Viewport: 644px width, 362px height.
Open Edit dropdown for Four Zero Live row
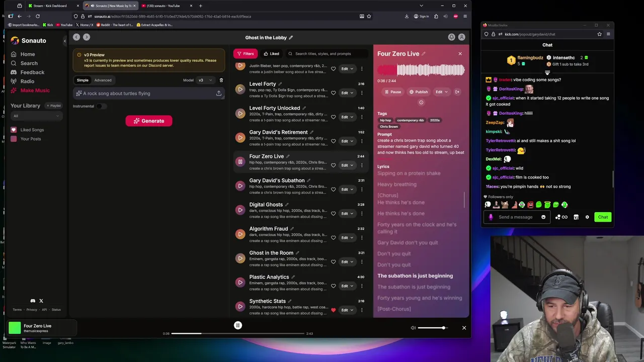(x=347, y=165)
